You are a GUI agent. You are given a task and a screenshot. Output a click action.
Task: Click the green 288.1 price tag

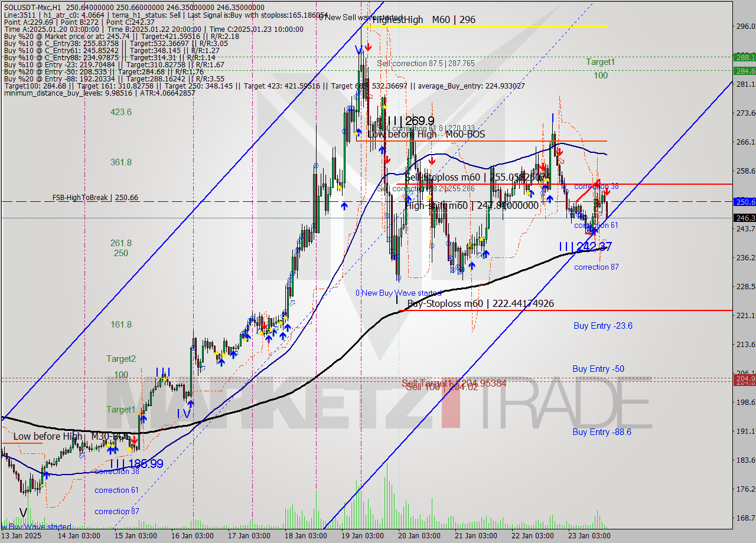744,57
